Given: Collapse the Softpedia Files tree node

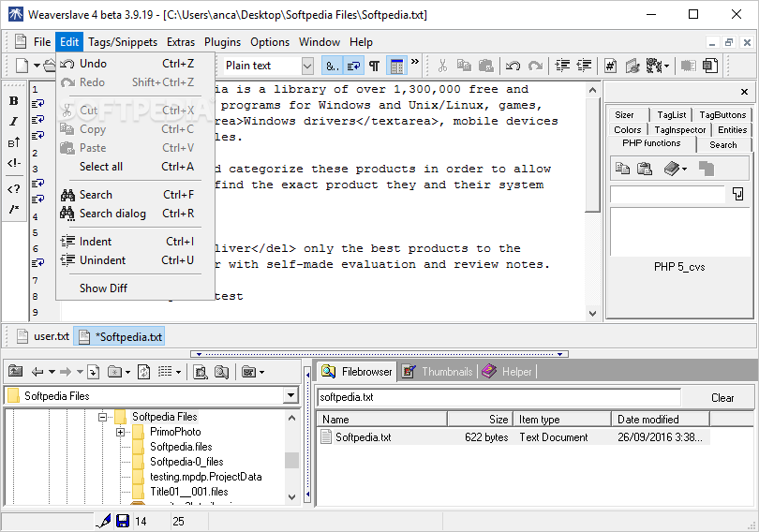Looking at the screenshot, I should 103,417.
